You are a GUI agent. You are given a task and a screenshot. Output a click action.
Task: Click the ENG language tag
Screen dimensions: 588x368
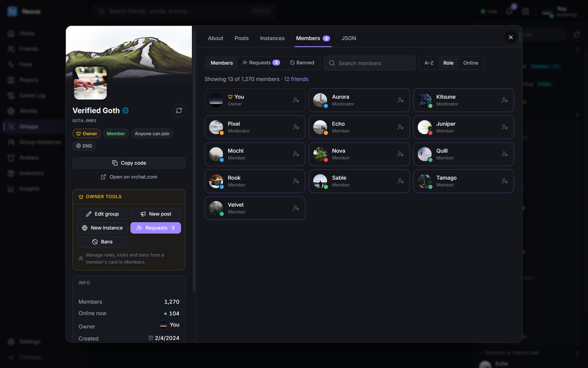pos(84,146)
